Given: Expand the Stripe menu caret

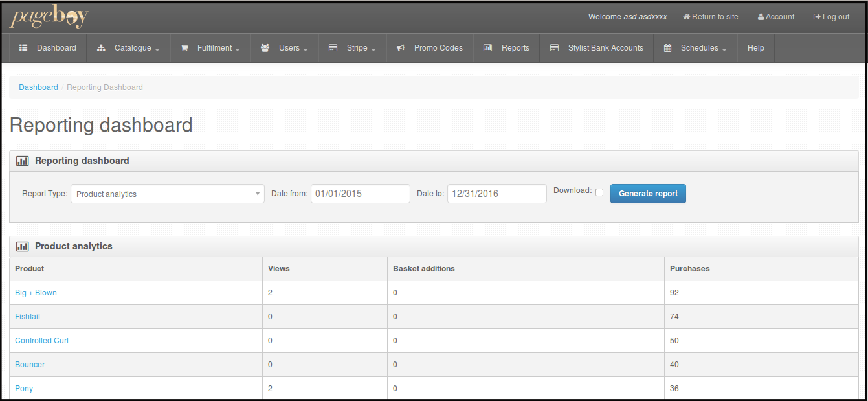Looking at the screenshot, I should (x=373, y=49).
